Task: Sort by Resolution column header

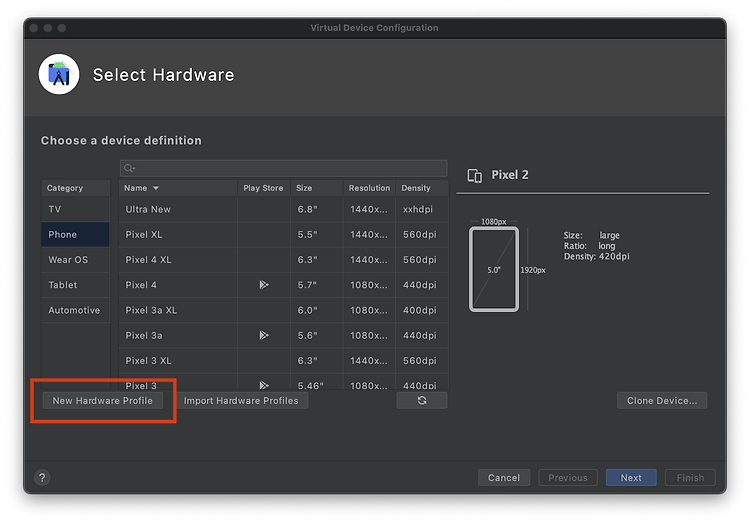Action: [369, 188]
